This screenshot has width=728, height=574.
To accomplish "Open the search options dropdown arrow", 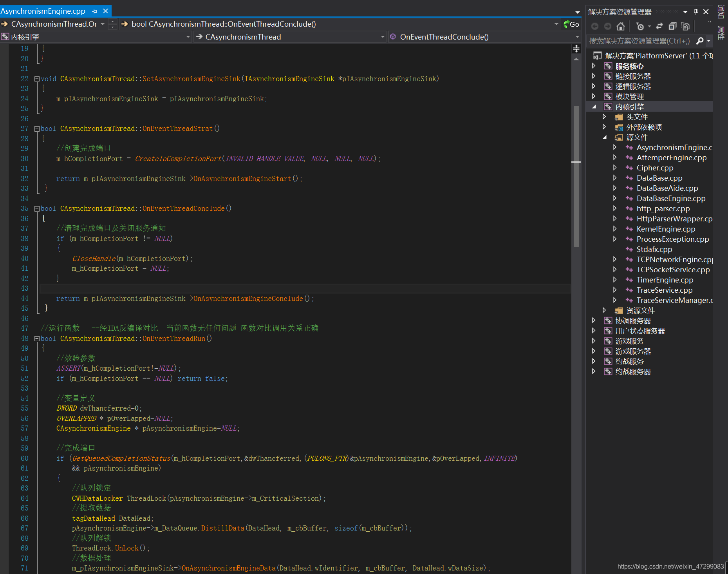I will [708, 41].
